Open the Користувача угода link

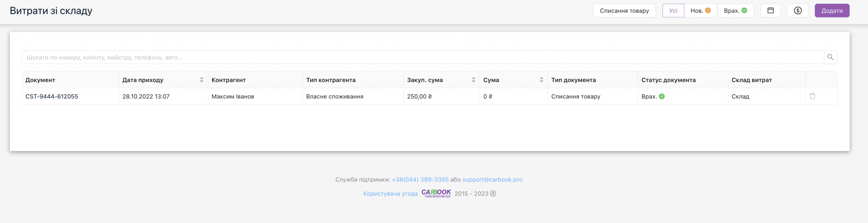(x=390, y=193)
